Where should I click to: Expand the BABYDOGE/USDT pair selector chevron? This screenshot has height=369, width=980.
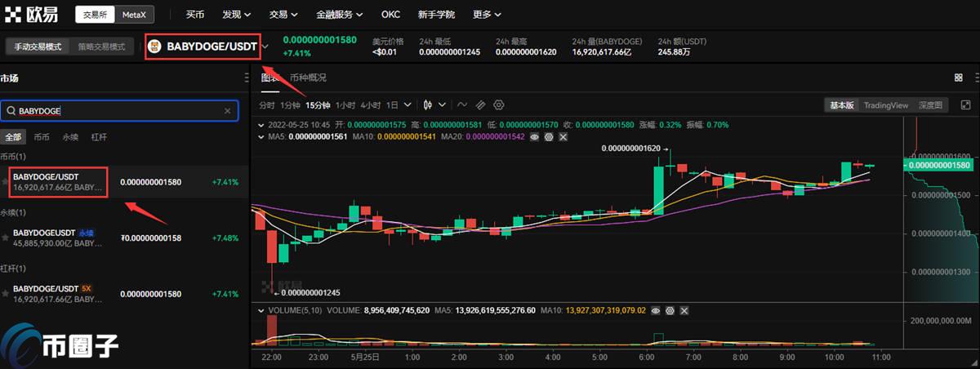point(265,47)
